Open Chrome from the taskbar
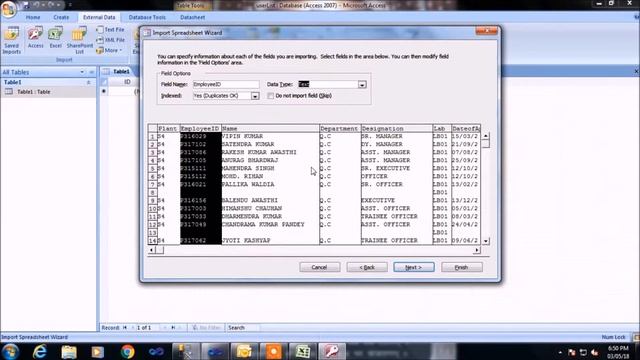 (x=127, y=351)
